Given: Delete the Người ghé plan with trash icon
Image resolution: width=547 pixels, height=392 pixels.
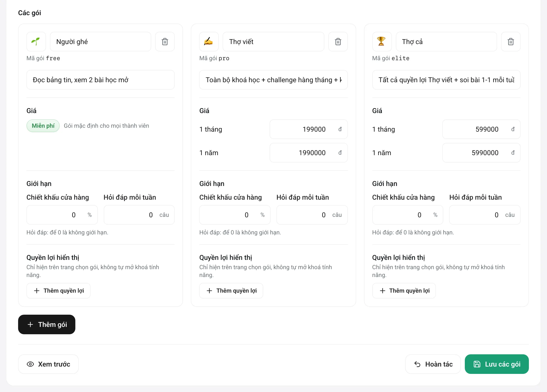Looking at the screenshot, I should coord(165,42).
